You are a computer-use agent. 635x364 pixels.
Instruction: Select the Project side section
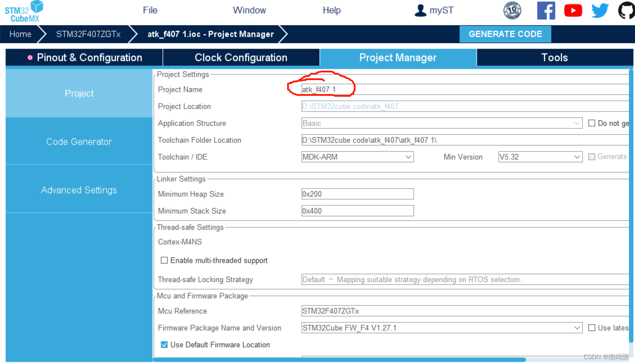(x=79, y=94)
